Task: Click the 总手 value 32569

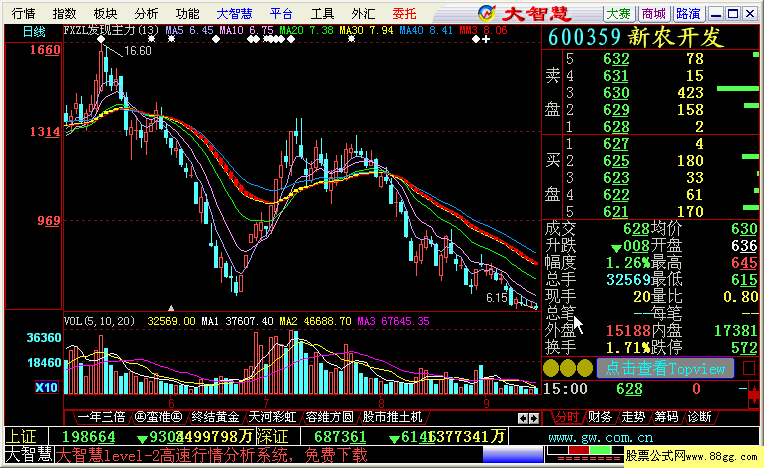Action: 628,280
